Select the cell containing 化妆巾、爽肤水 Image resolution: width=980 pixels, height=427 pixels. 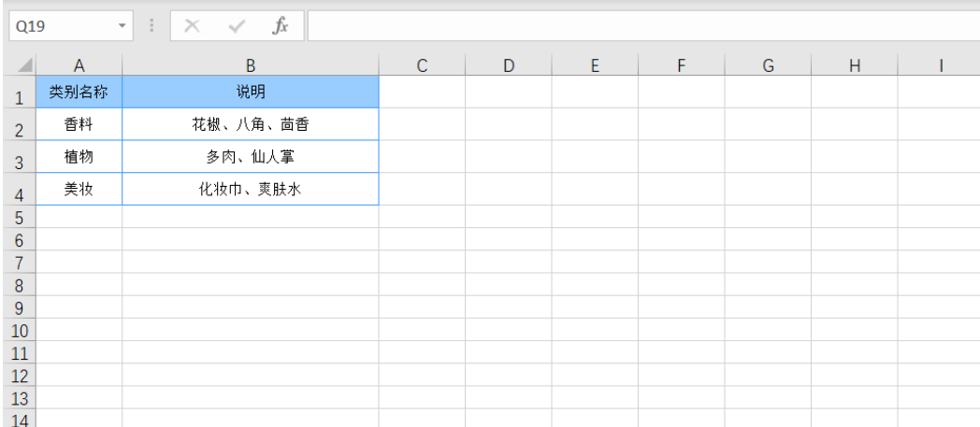(x=251, y=190)
